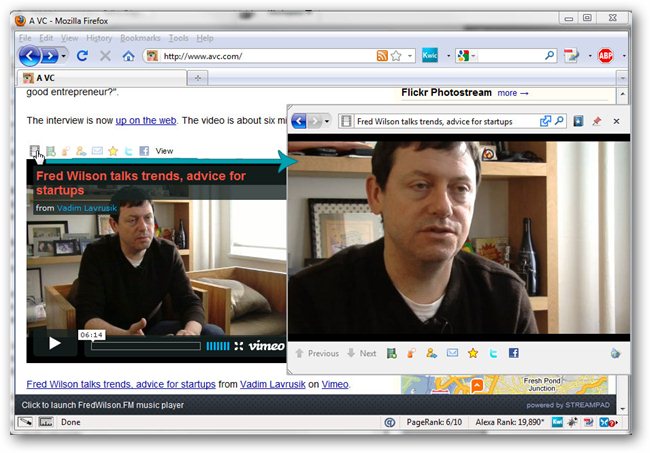Screen dimensions: 650x453
Task: Tweet video using popup Twitter icon
Action: click(x=493, y=353)
